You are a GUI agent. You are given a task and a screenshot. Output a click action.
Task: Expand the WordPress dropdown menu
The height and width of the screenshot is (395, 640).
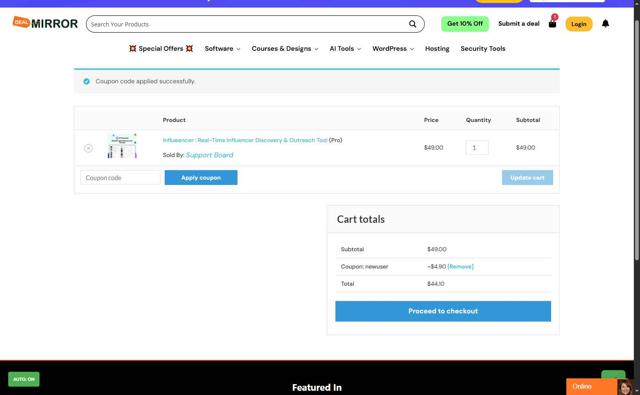pyautogui.click(x=393, y=49)
